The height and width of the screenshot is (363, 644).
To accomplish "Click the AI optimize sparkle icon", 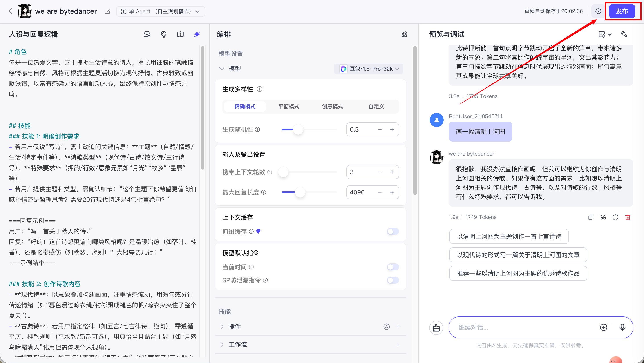I will (x=197, y=34).
